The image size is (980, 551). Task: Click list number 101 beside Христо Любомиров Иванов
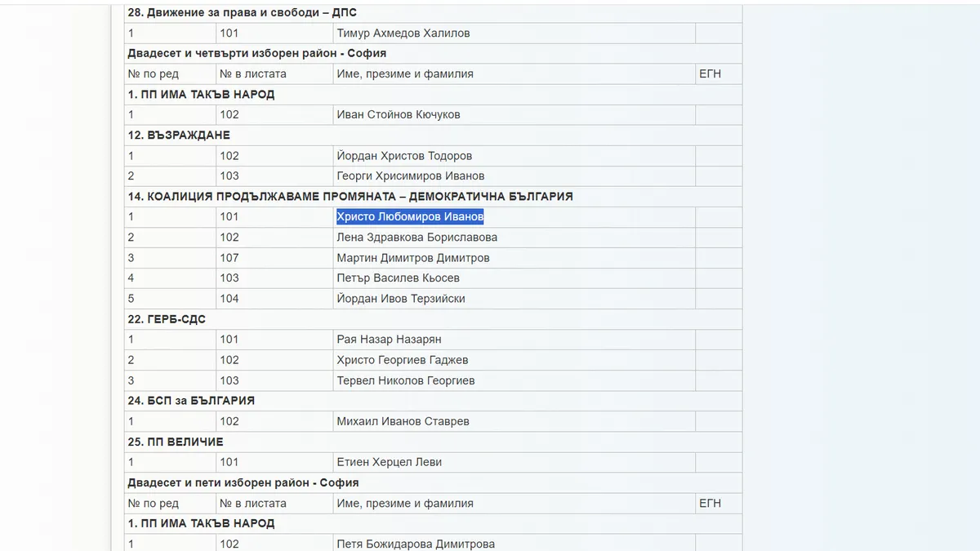pos(229,217)
